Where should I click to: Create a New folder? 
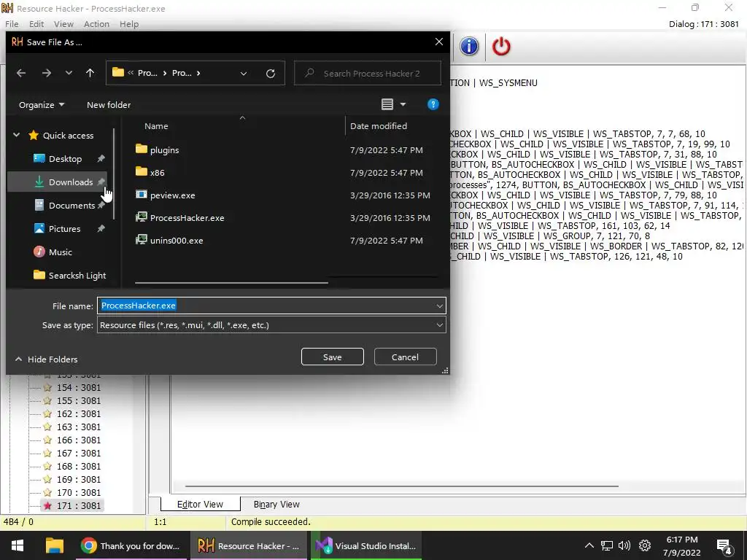pos(109,105)
